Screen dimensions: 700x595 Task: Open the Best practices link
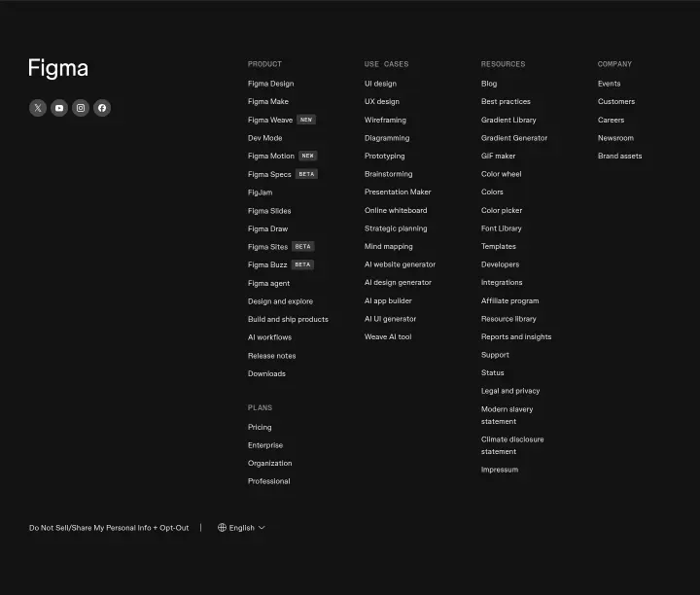506,102
